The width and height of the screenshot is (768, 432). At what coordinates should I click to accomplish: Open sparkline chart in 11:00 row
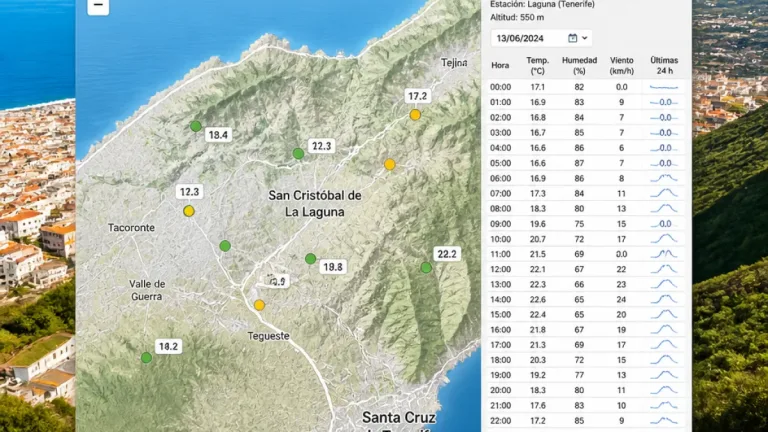(664, 254)
